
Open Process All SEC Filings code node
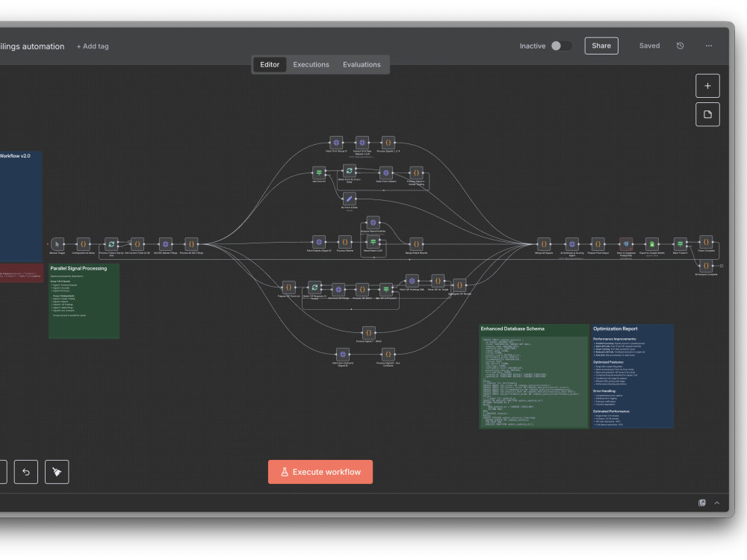191,244
